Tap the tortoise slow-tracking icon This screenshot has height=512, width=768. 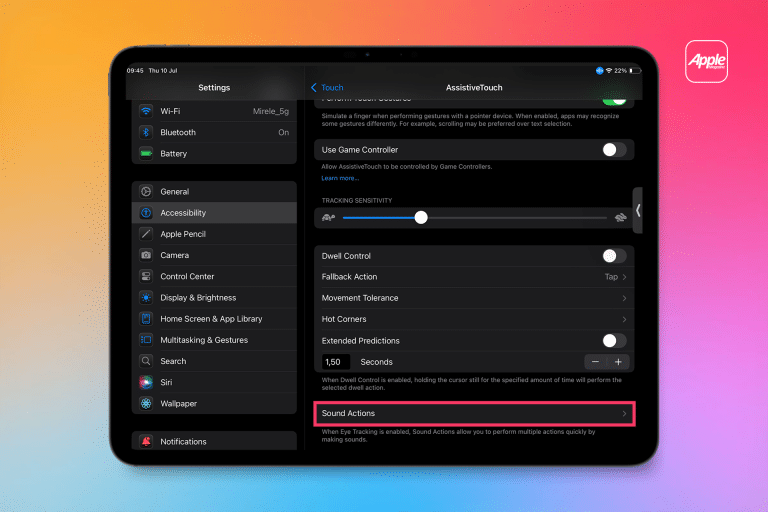328,217
